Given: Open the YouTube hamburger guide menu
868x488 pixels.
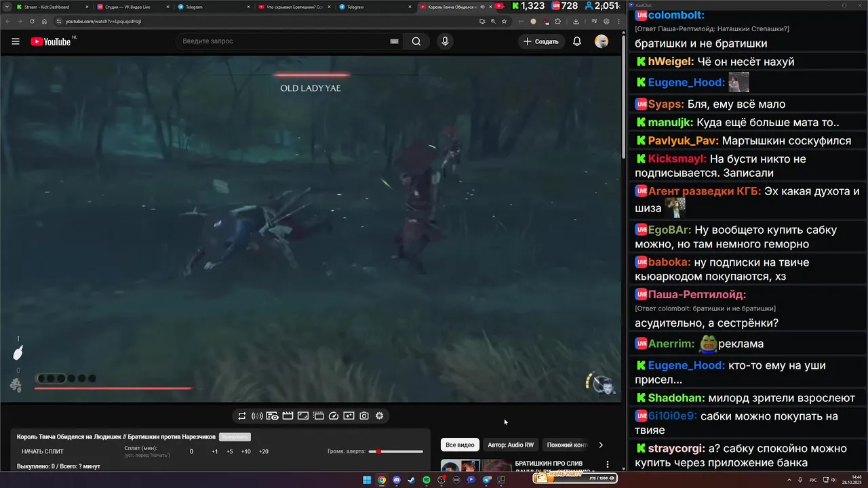Looking at the screenshot, I should click(15, 41).
